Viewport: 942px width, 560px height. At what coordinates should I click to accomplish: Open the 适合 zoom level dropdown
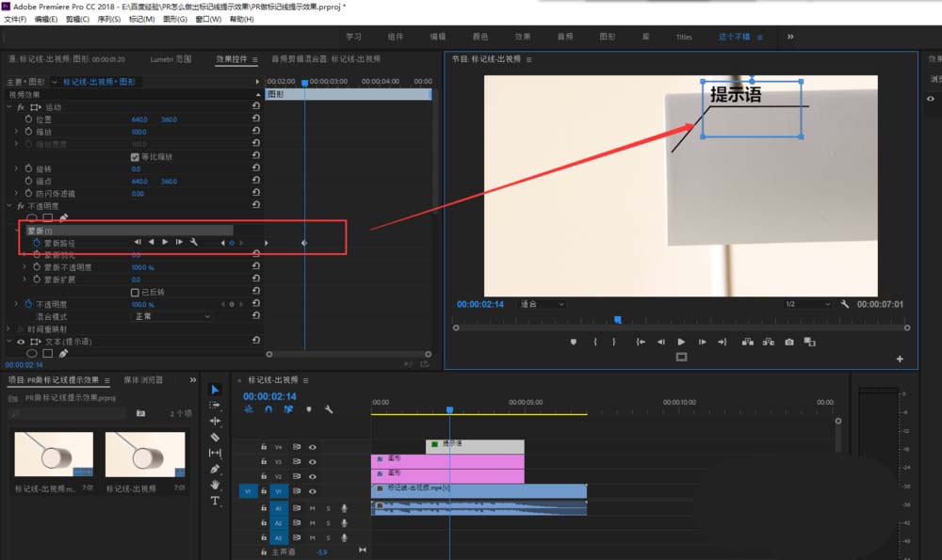tap(543, 304)
